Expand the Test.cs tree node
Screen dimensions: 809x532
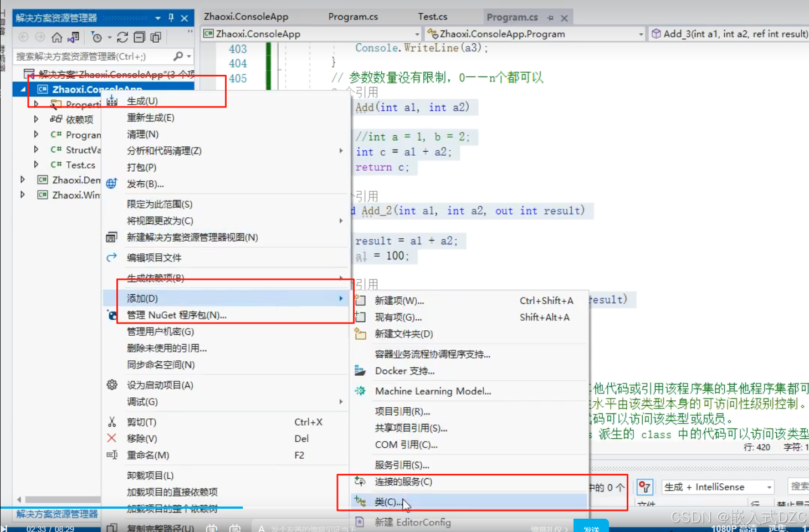pos(36,165)
